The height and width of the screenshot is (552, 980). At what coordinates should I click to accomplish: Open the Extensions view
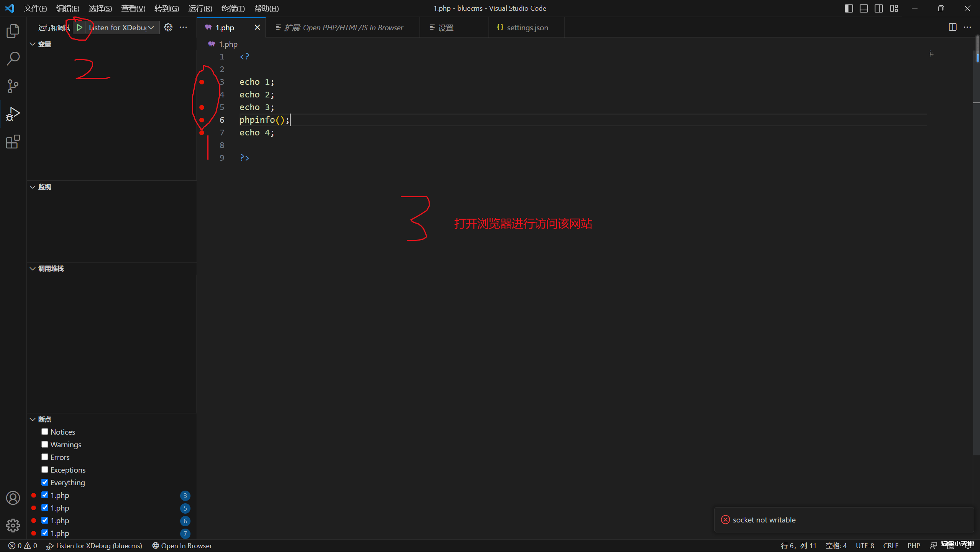(x=13, y=141)
